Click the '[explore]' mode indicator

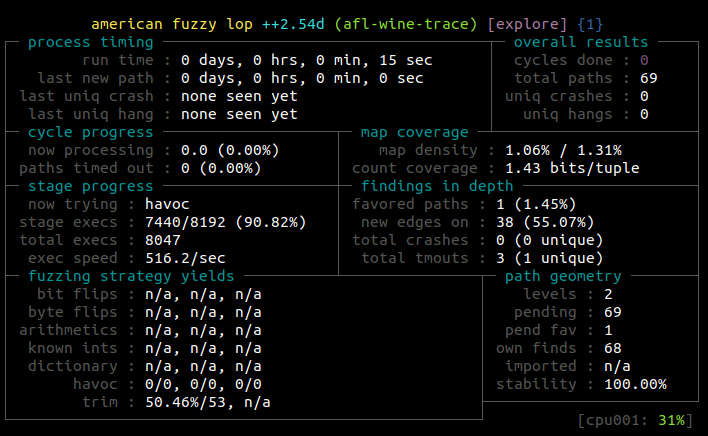(527, 24)
